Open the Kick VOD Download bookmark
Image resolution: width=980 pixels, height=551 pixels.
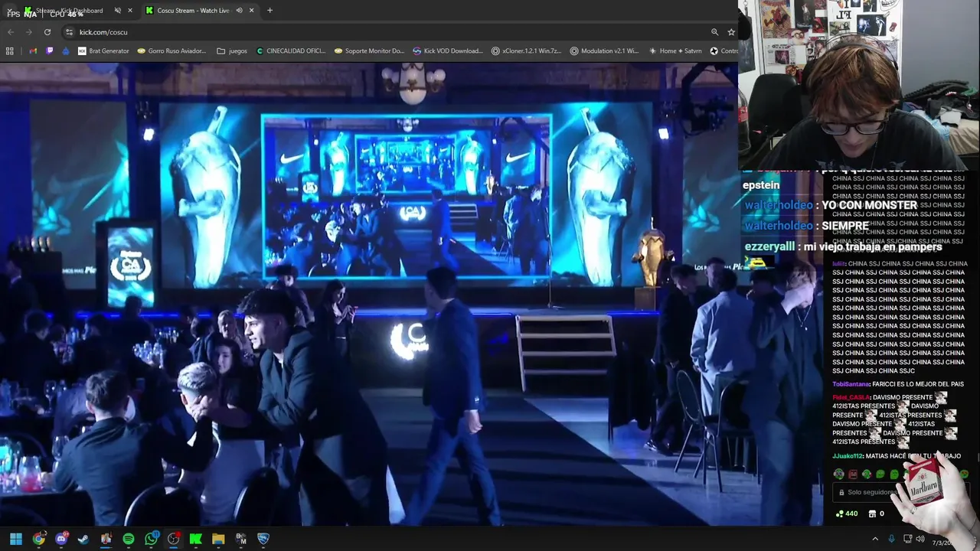point(448,51)
